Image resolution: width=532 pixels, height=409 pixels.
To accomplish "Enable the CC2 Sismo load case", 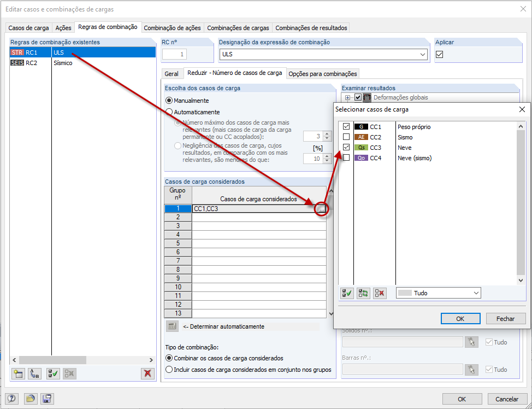I will (x=346, y=137).
